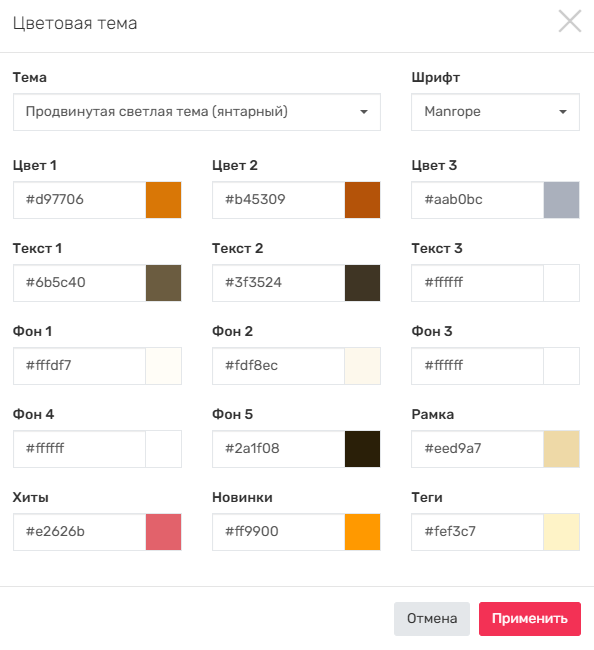Click the Отмена button
The height and width of the screenshot is (650, 594).
click(432, 619)
